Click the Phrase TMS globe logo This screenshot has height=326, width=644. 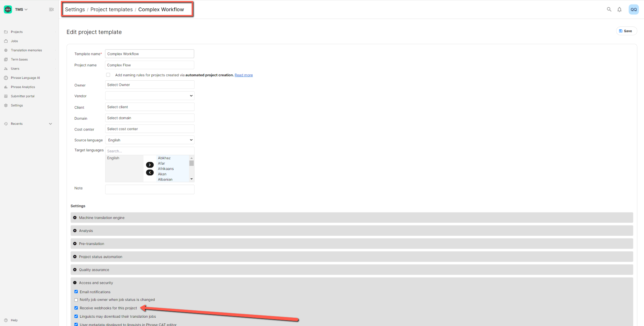tap(8, 9)
